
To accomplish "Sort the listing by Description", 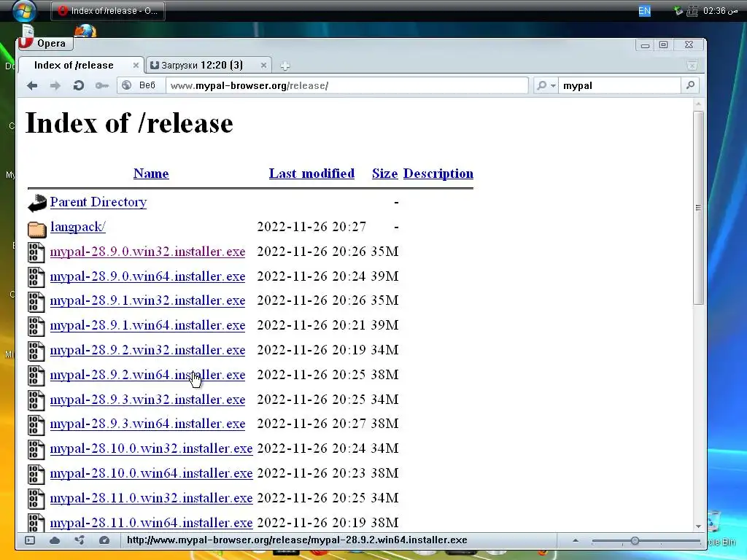I will [x=438, y=174].
